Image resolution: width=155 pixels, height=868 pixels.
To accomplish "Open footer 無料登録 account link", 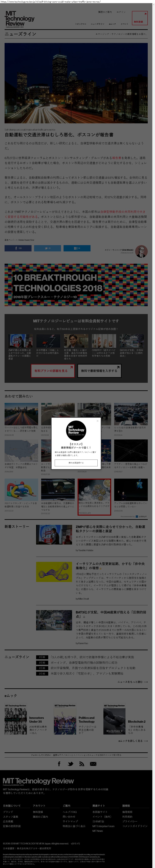I will [38, 812].
